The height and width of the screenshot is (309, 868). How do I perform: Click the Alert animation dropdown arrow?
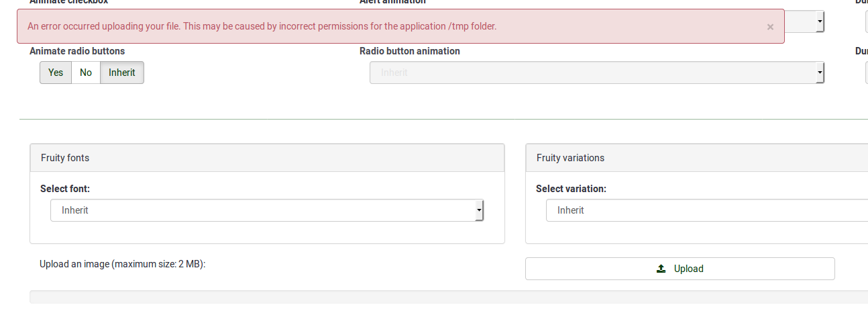pyautogui.click(x=820, y=22)
